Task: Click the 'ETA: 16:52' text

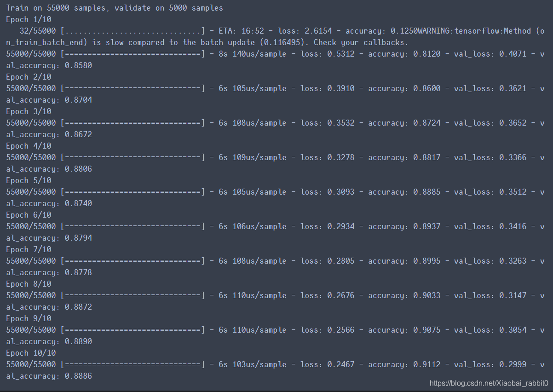Action: 242,31
